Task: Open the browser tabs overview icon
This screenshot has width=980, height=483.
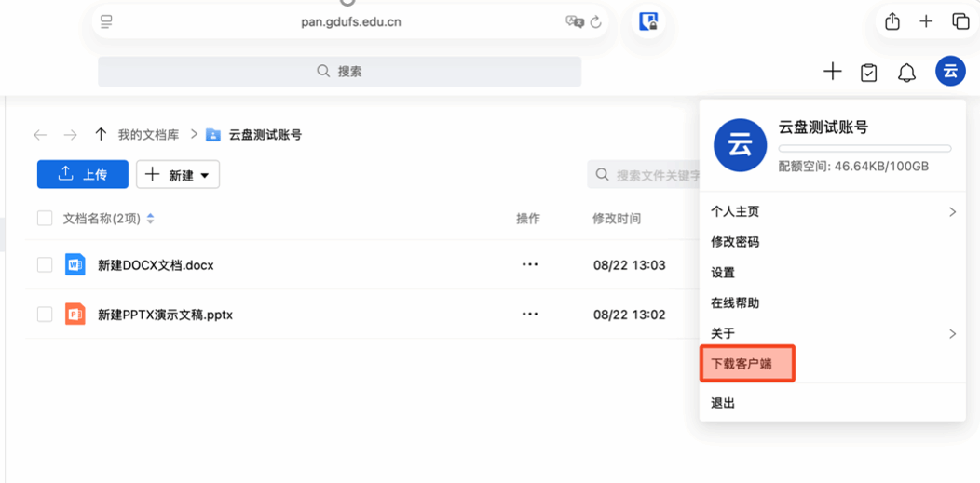Action: (960, 21)
